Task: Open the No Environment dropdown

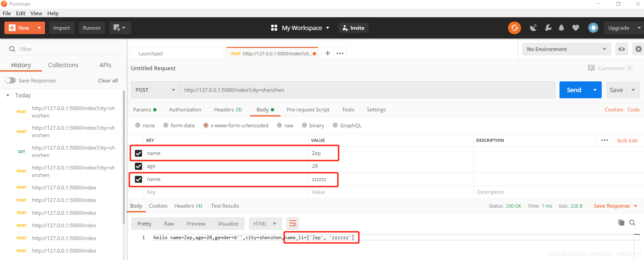Action: click(567, 49)
